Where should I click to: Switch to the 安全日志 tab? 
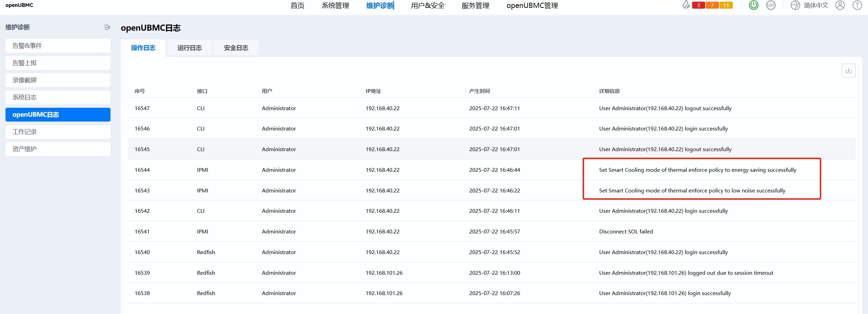tap(236, 48)
